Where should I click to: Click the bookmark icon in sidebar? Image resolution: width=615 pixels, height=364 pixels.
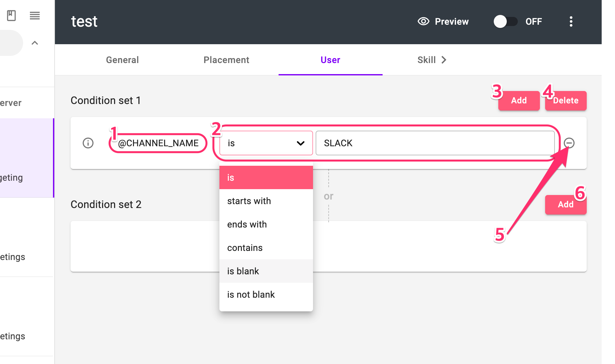click(11, 15)
